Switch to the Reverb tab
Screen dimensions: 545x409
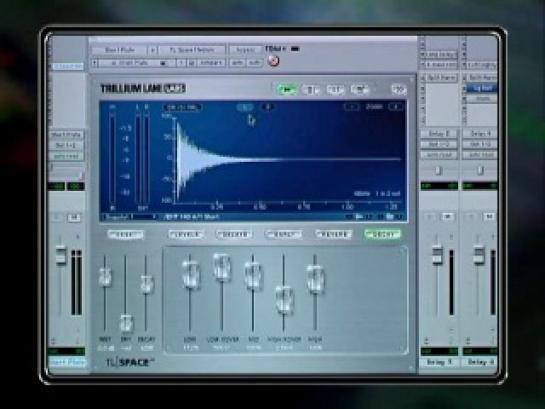[333, 235]
